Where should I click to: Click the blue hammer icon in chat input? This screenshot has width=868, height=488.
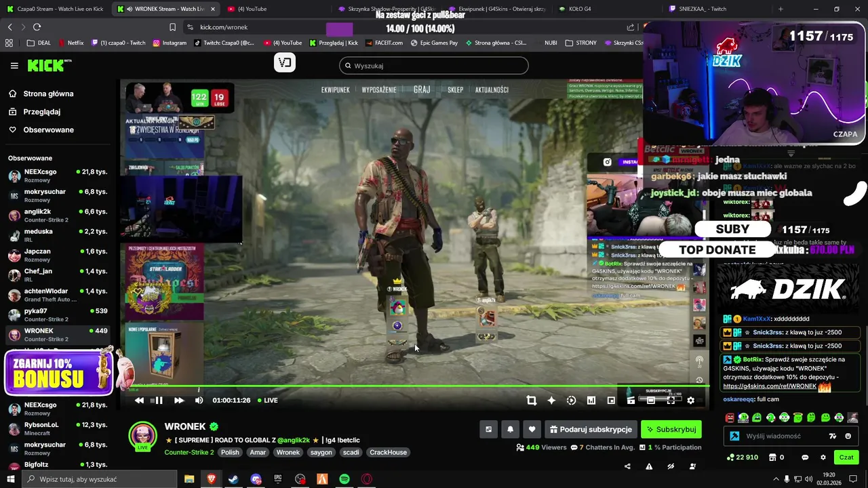tap(734, 436)
